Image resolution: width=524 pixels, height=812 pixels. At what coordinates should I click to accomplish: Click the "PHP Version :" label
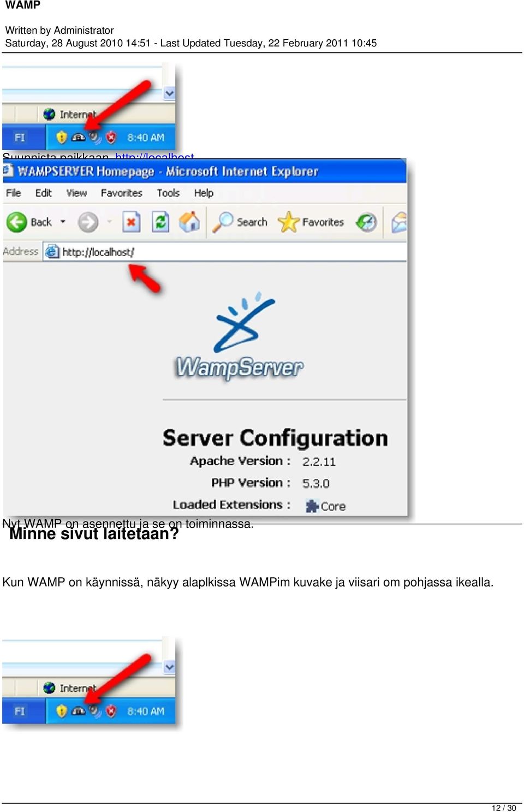(x=251, y=483)
